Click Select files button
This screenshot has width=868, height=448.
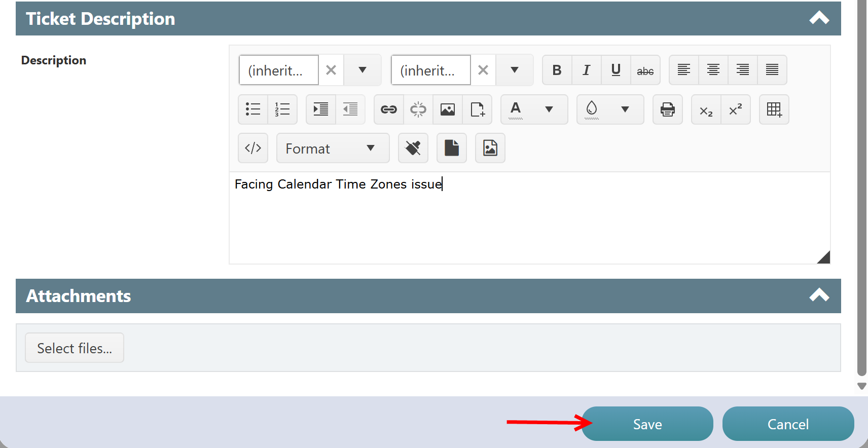click(75, 348)
